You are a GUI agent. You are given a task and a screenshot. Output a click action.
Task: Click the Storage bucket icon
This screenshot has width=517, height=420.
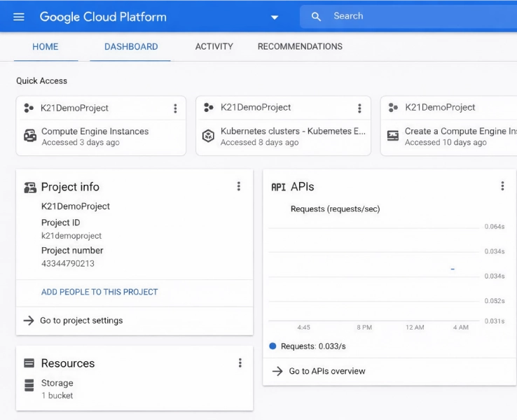pyautogui.click(x=29, y=386)
